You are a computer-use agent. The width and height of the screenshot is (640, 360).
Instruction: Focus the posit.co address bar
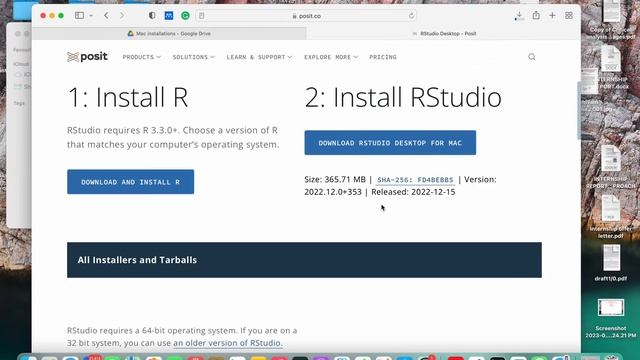pyautogui.click(x=306, y=16)
